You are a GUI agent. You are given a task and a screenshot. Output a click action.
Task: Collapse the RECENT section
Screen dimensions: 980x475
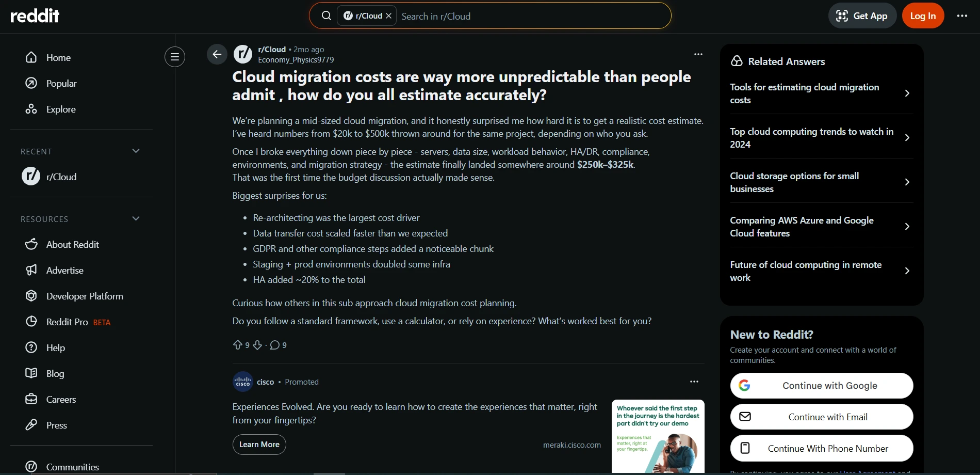[136, 151]
